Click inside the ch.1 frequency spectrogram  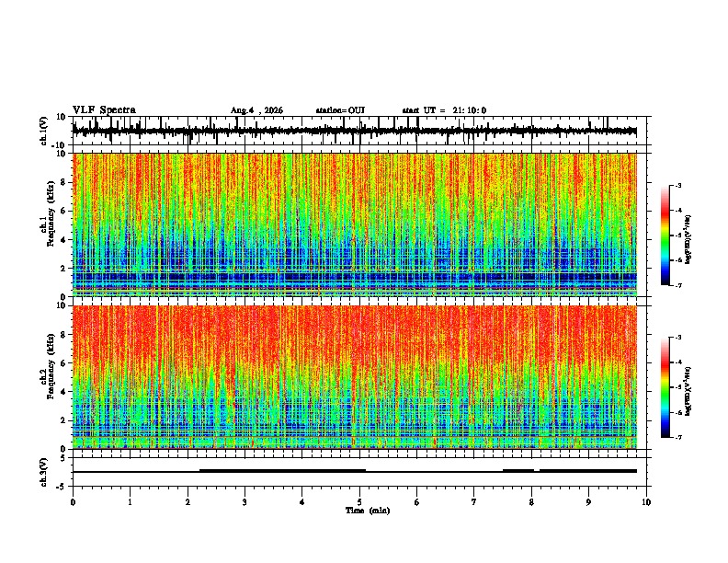click(x=355, y=224)
